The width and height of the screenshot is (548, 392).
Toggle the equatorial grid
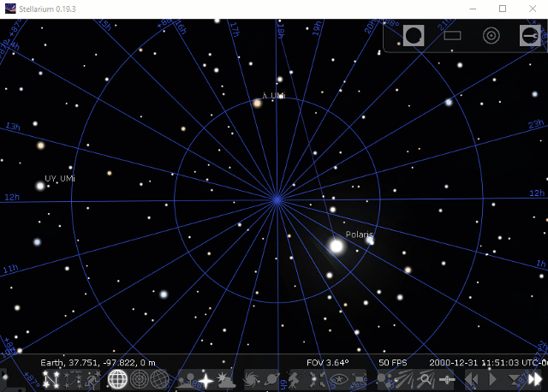pos(117,379)
